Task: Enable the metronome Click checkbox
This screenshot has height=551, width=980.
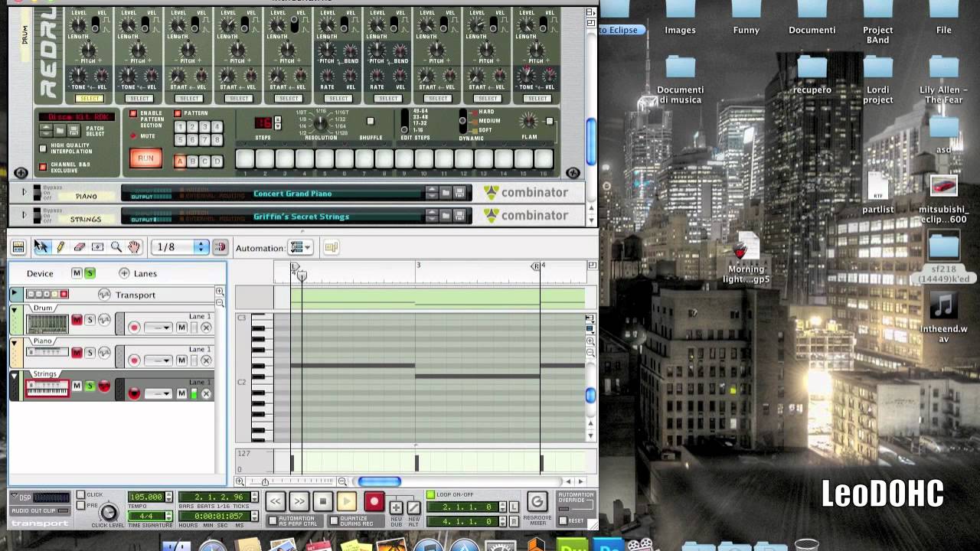Action: (81, 495)
